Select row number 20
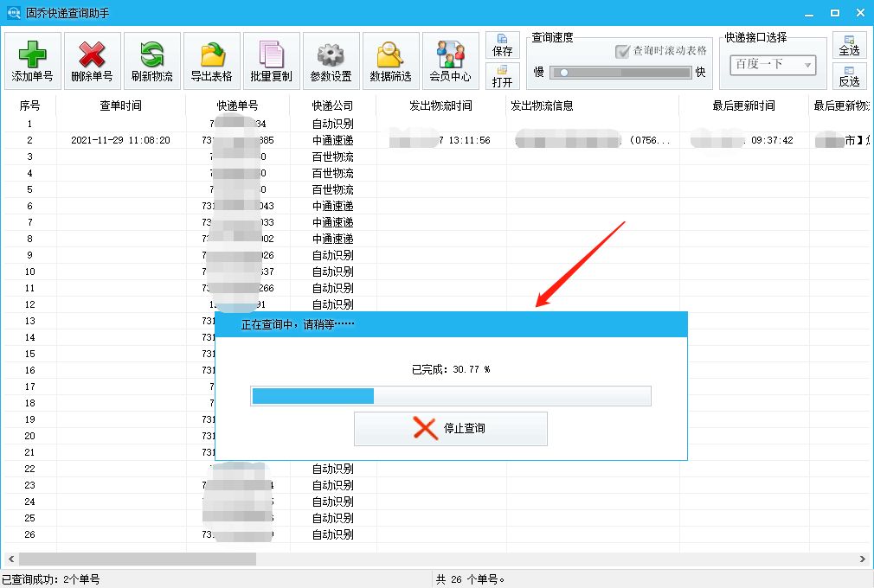 coord(29,436)
